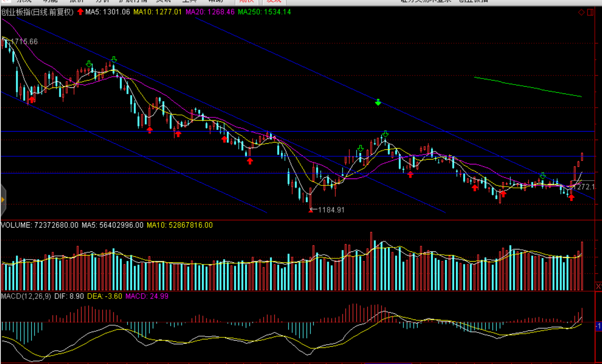Expand the left sidebar with orange arrow
Image resolution: width=602 pixels, height=364 pixels.
(x=3, y=200)
